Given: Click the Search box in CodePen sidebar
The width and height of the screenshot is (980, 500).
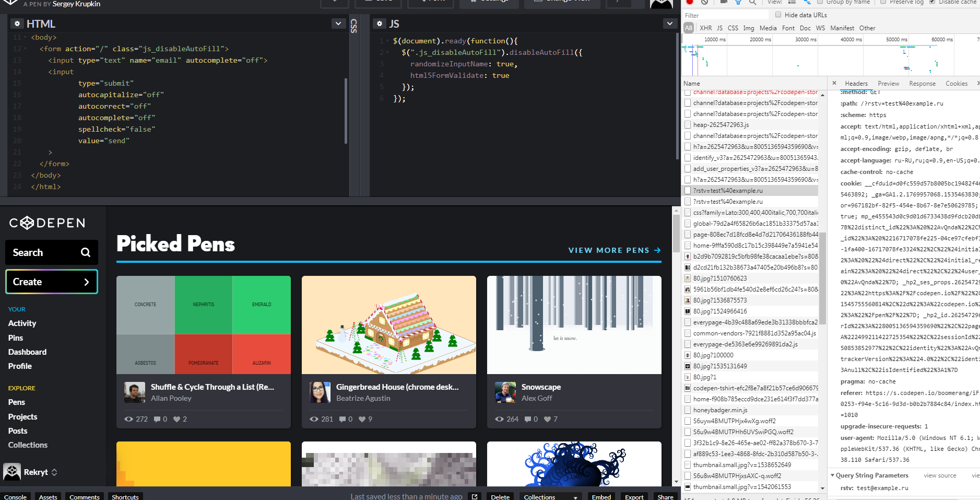Looking at the screenshot, I should pos(52,252).
